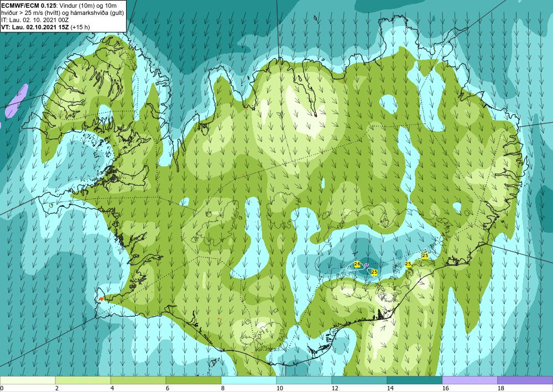
Task: Click the legend value "14"
Action: click(390, 388)
